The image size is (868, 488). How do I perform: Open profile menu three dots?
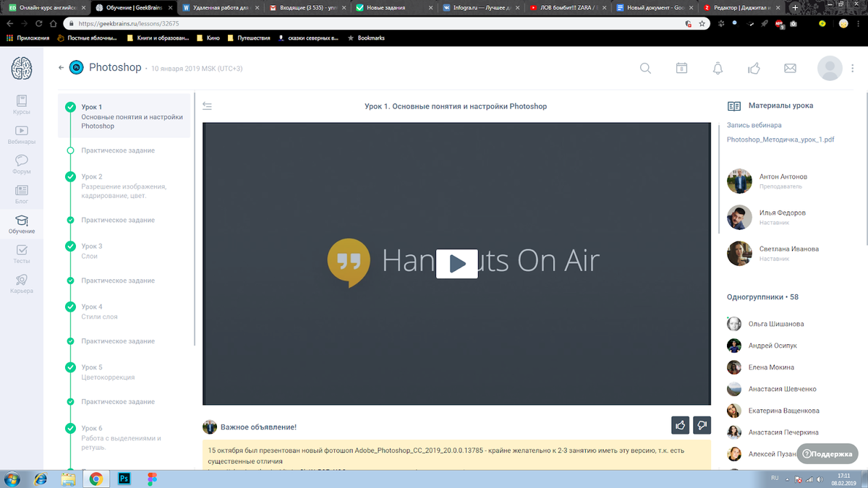(852, 68)
